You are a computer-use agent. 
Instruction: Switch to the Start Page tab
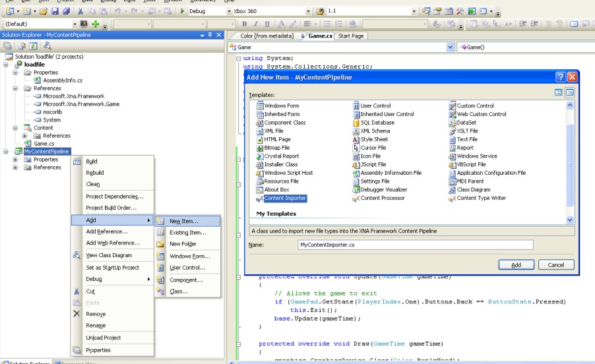tap(351, 36)
